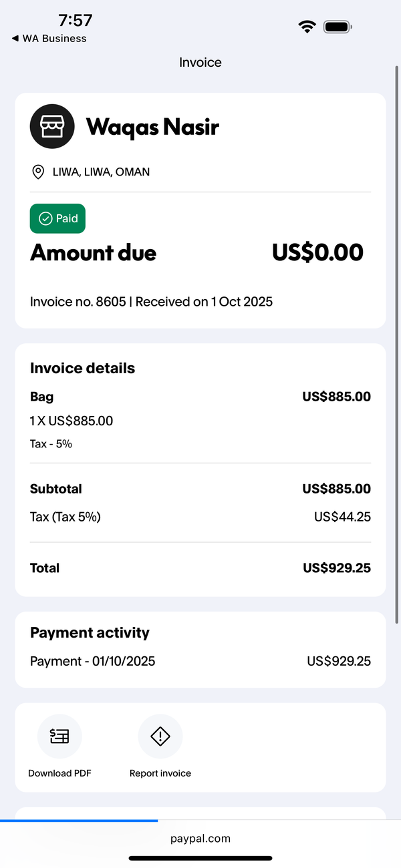Tap the page loading progress bar
The width and height of the screenshot is (401, 868).
(79, 820)
